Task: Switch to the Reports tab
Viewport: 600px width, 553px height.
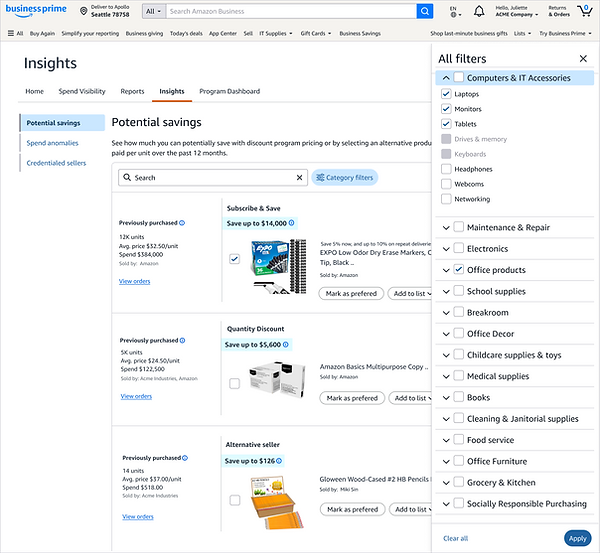Action: click(132, 91)
